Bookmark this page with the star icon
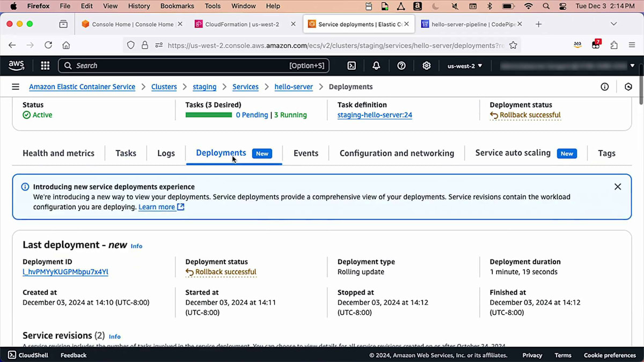This screenshot has height=362, width=644. [x=513, y=45]
